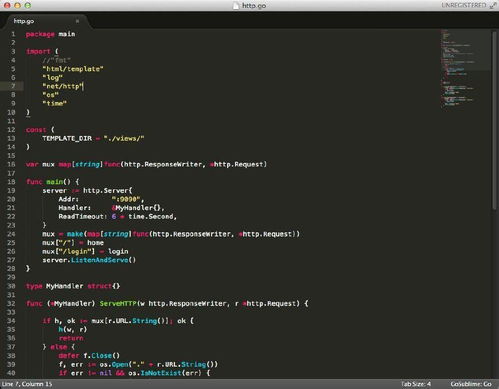Click the 'ServeHTTP' method name
The width and height of the screenshot is (499, 389).
tap(118, 303)
